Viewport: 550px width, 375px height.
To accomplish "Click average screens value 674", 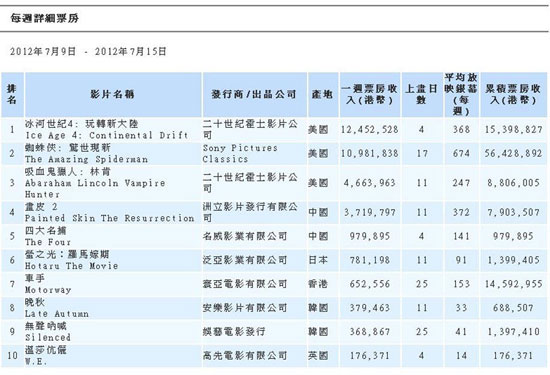I will tap(461, 154).
